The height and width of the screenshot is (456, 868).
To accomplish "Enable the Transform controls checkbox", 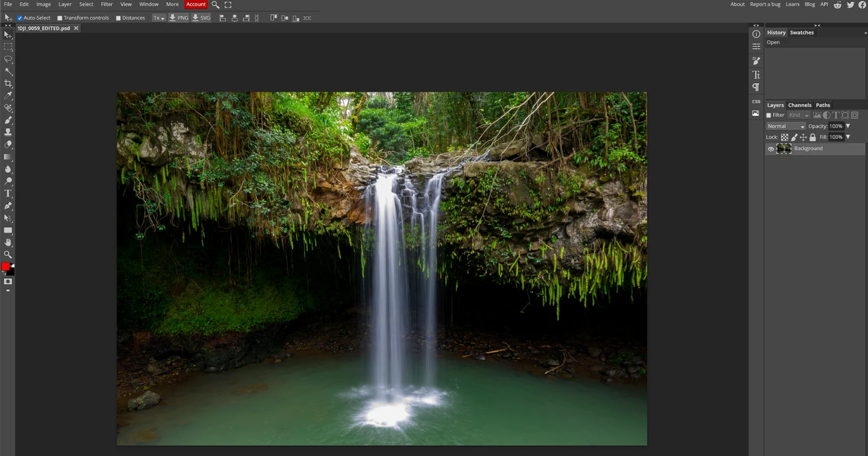I will pos(60,18).
